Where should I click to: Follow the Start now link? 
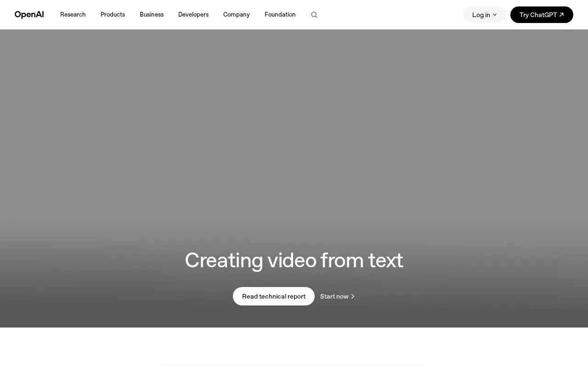point(338,296)
